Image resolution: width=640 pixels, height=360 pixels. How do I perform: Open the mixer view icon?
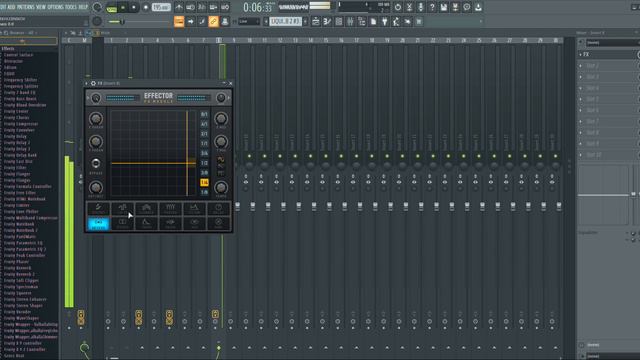(x=350, y=22)
